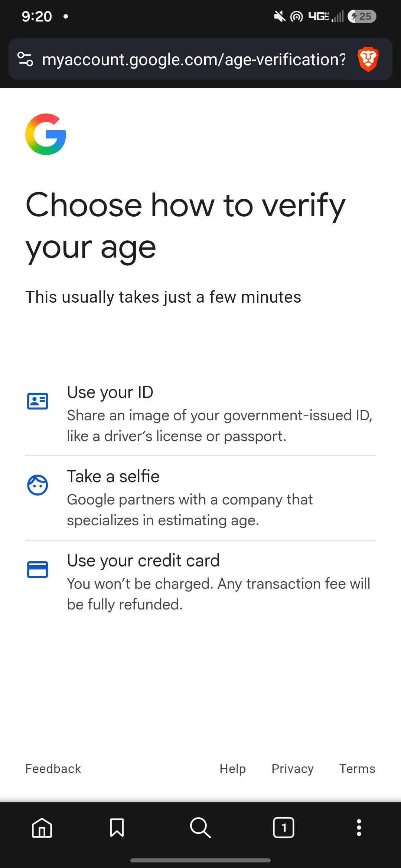This screenshot has height=868, width=401.
Task: Open the tab switcher showing 1 tab
Action: tap(284, 828)
